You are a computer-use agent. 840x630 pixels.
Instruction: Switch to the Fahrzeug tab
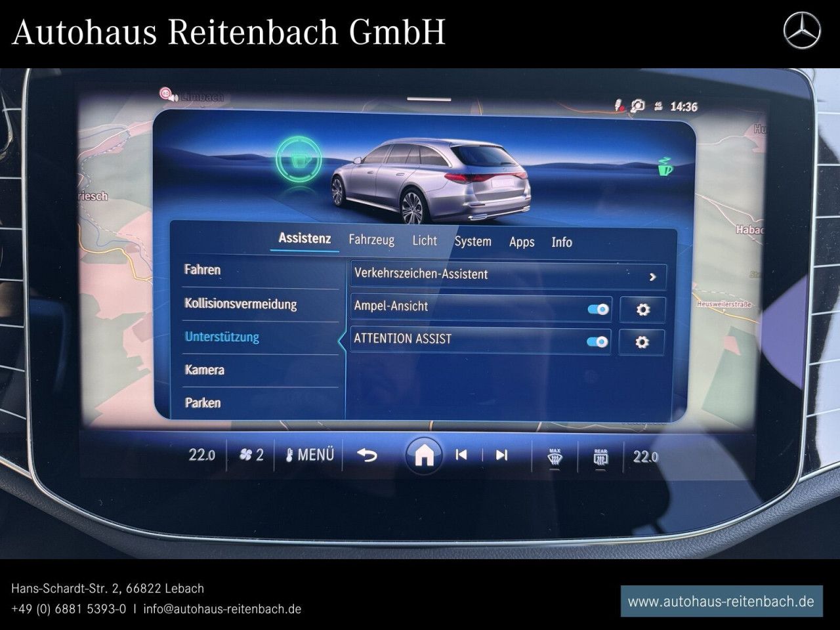click(x=371, y=240)
